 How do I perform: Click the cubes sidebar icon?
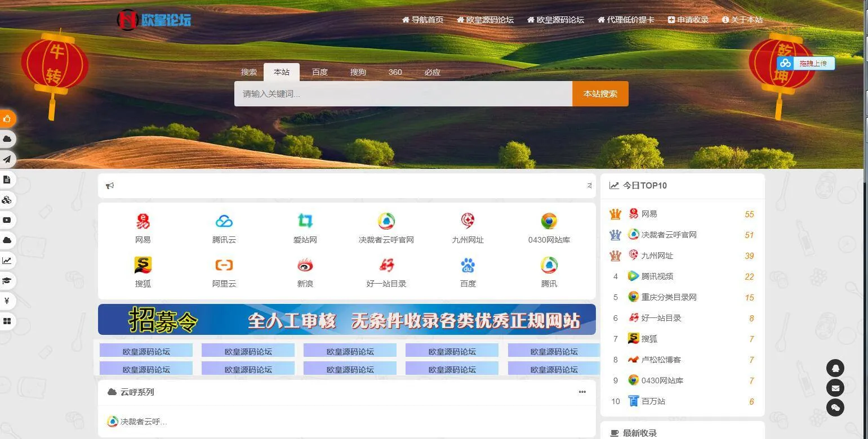pos(7,200)
